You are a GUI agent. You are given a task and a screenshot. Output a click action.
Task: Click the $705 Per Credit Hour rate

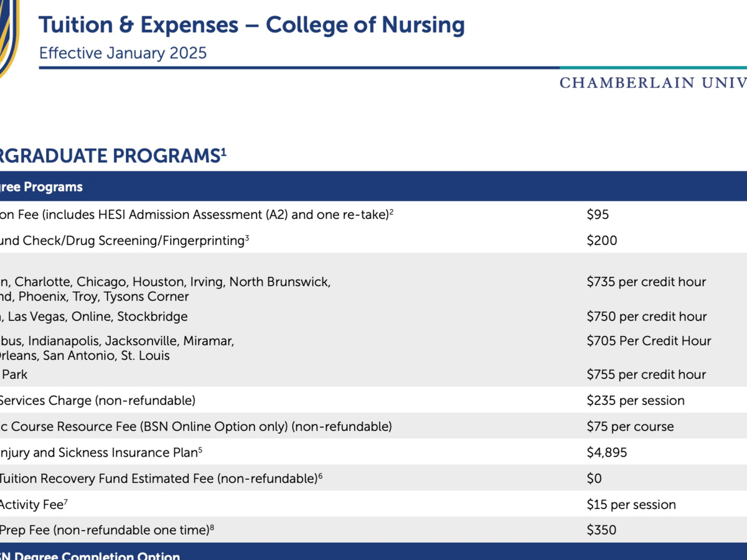(x=649, y=341)
